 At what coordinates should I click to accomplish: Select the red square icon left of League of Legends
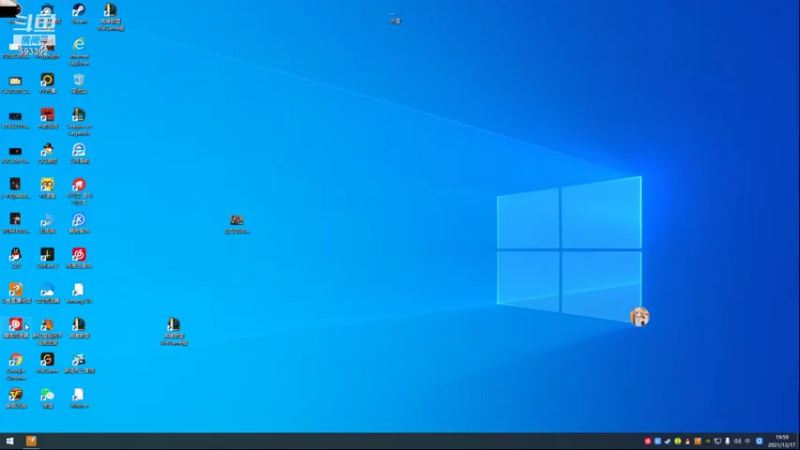coord(47,118)
